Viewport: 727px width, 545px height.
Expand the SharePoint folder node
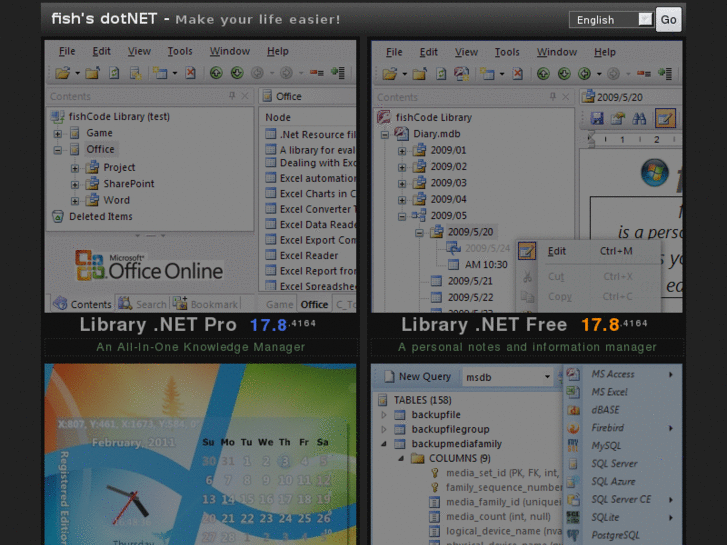pos(75,185)
